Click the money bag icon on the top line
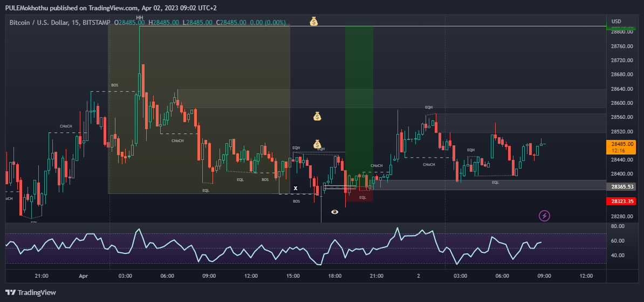Image resolution: width=644 pixels, height=302 pixels. [x=314, y=22]
